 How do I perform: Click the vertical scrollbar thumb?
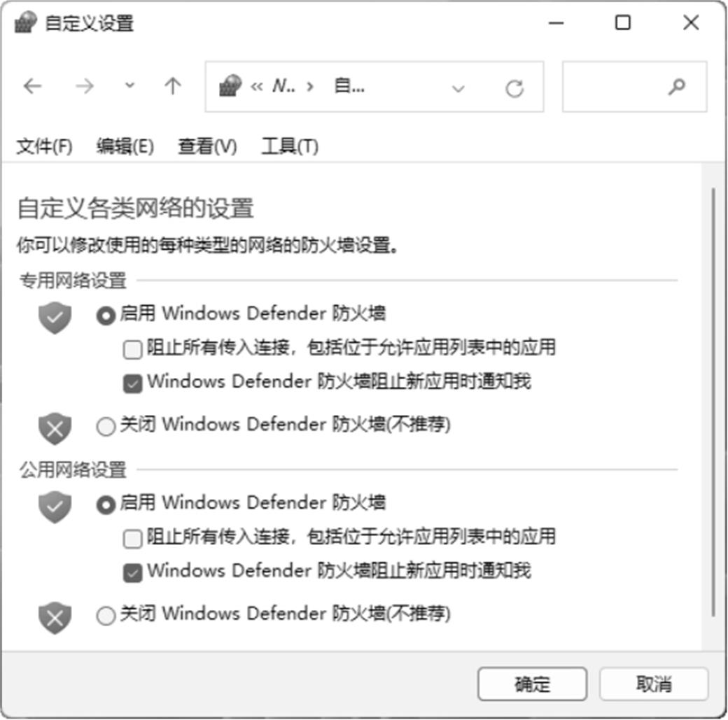(x=713, y=402)
